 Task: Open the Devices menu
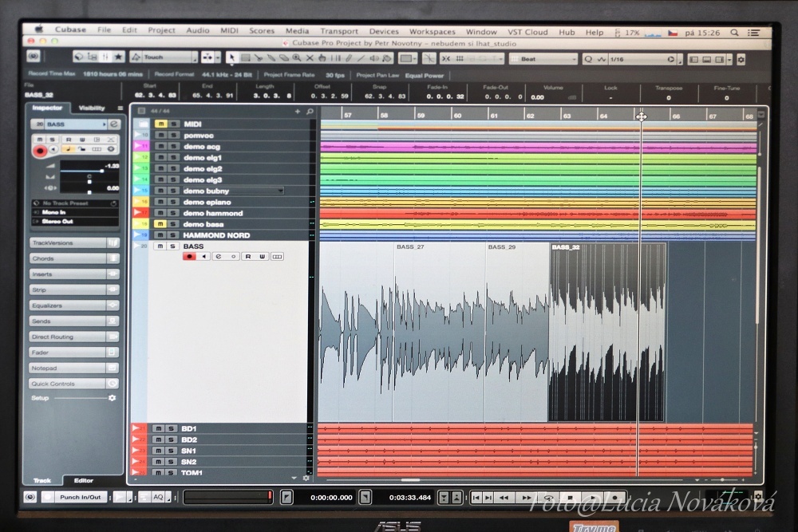click(x=384, y=31)
